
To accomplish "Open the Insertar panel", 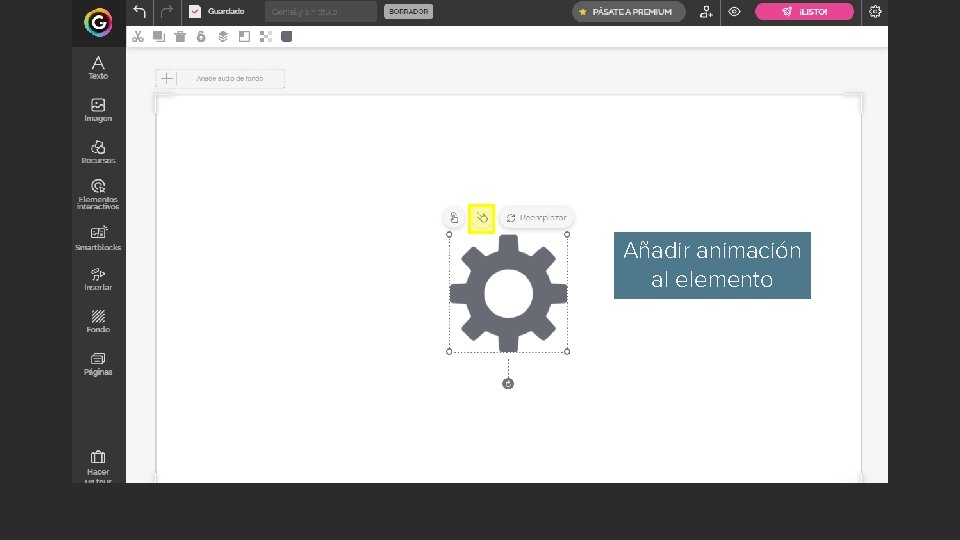I will 98,279.
